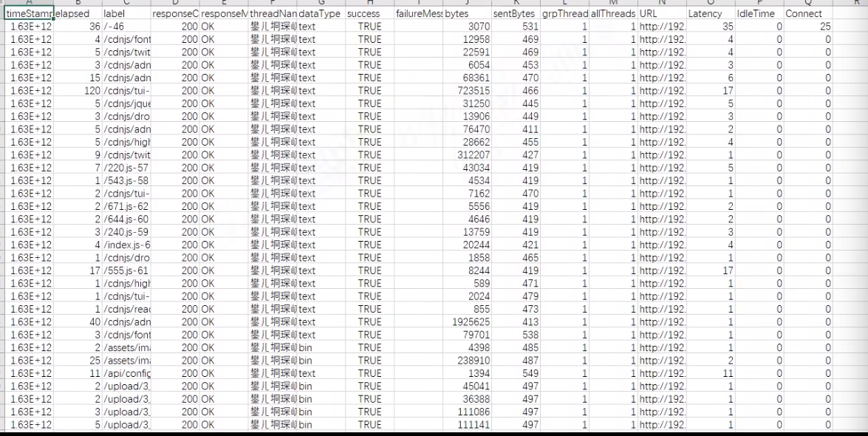Select the allThreads header cell
Viewport: 868px width, 436px height.
coord(613,13)
